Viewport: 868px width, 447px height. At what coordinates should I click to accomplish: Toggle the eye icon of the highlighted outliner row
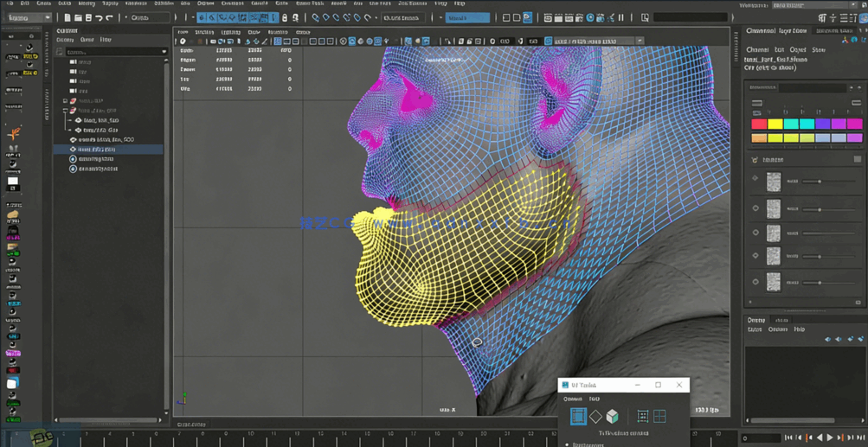click(73, 150)
